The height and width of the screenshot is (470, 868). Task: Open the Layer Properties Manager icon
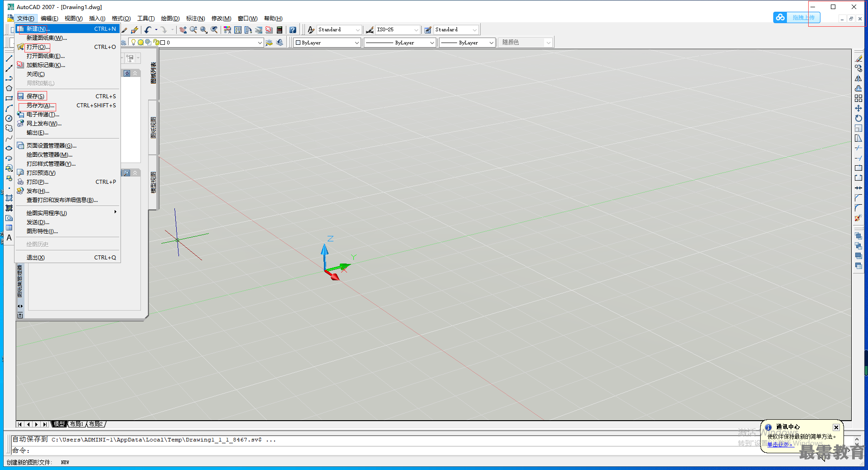click(123, 43)
